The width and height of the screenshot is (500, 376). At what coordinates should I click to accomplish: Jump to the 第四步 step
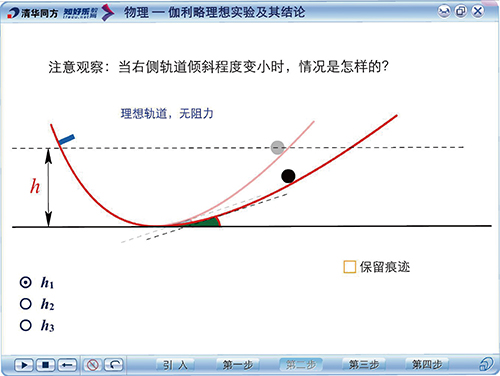[x=427, y=365]
